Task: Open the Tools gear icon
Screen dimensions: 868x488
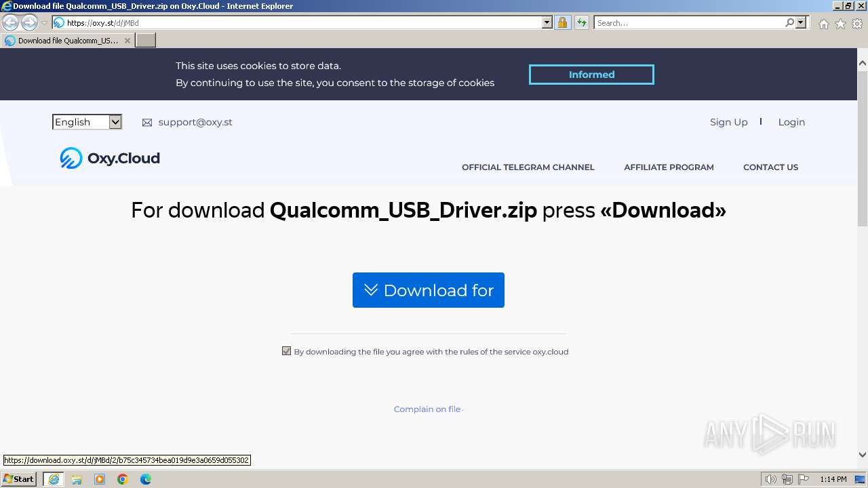Action: click(857, 24)
